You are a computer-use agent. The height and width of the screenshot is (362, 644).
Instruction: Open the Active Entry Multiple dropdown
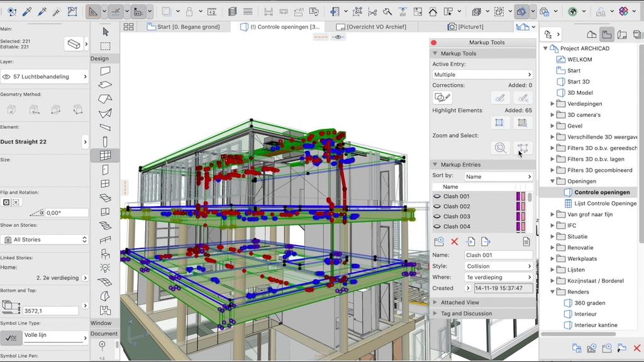click(482, 75)
